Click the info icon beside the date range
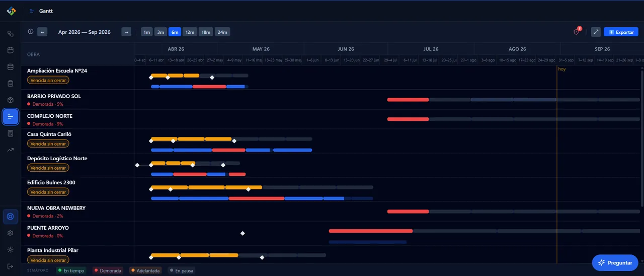The image size is (644, 276). [31, 32]
